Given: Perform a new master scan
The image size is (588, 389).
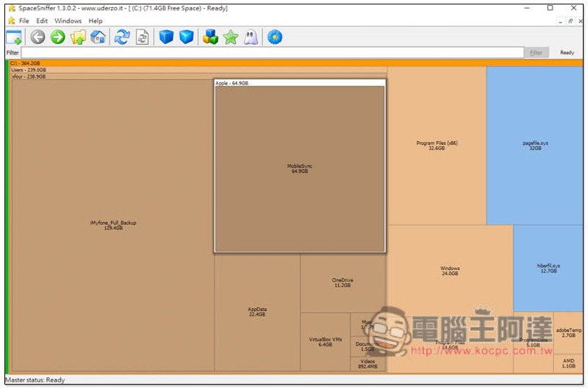Looking at the screenshot, I should tap(122, 38).
